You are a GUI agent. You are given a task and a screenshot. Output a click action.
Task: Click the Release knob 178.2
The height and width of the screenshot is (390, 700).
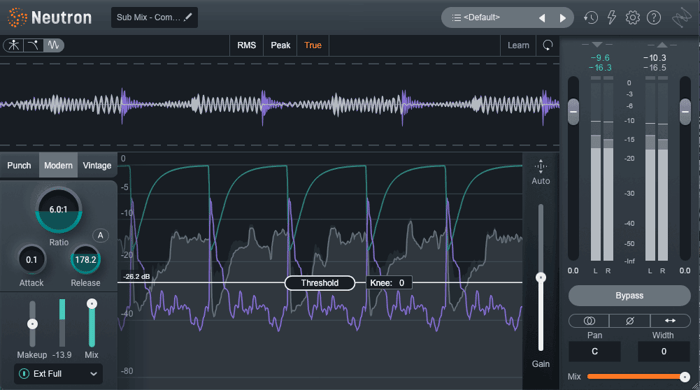(85, 260)
